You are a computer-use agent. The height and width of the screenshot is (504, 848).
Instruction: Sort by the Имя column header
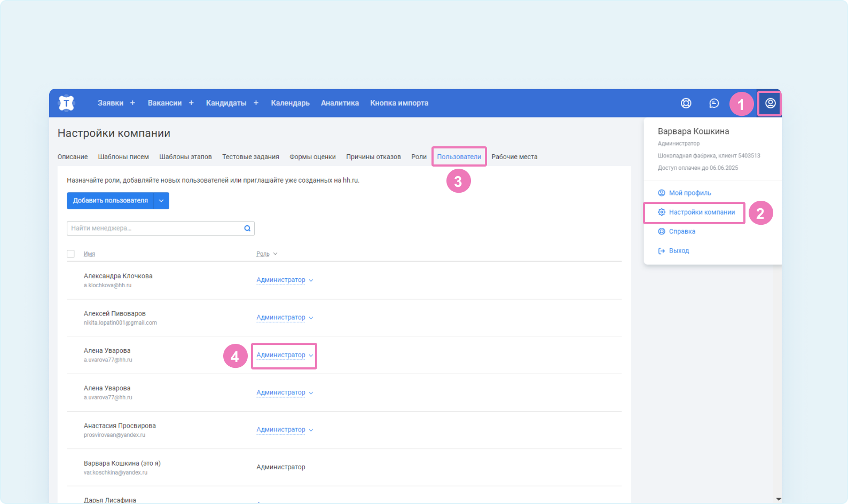pos(89,254)
